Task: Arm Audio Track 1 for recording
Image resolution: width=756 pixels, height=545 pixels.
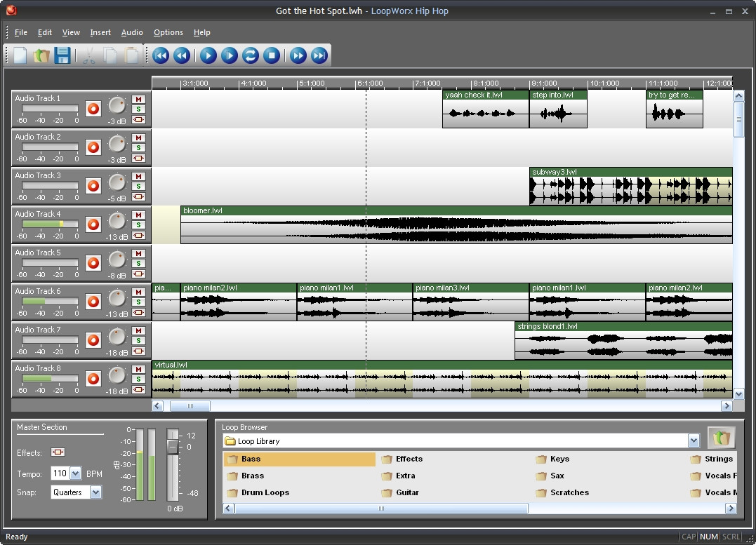Action: 93,108
